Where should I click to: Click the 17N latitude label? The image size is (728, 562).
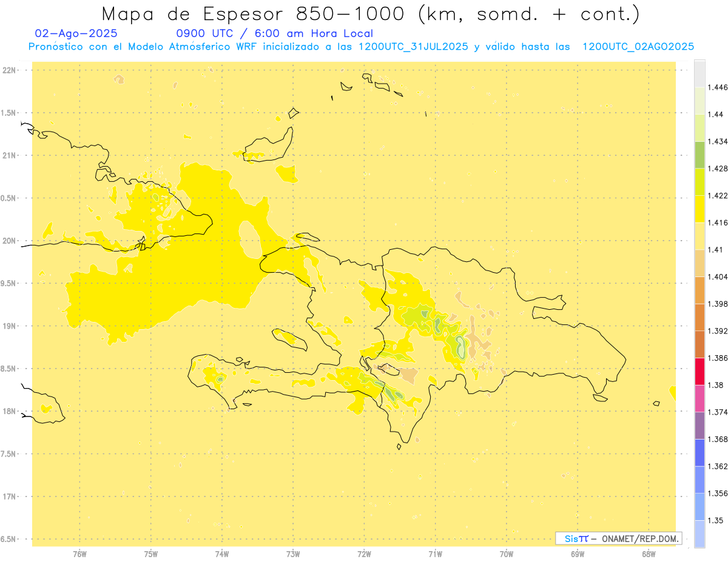tap(8, 497)
